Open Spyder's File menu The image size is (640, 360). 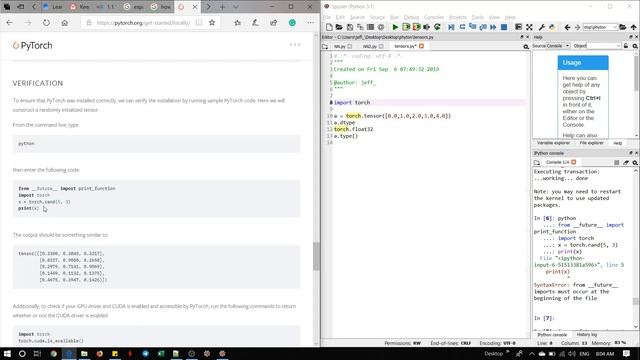click(327, 17)
